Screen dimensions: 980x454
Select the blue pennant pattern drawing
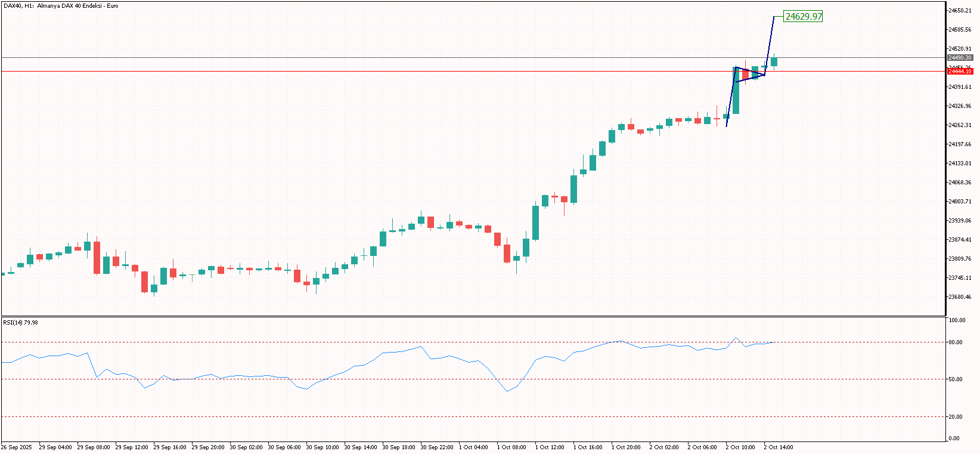tap(750, 74)
